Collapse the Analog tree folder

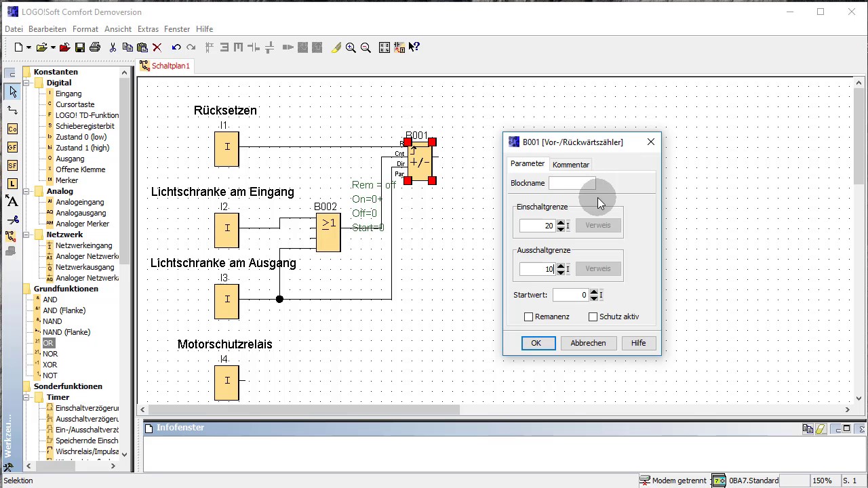pyautogui.click(x=28, y=191)
